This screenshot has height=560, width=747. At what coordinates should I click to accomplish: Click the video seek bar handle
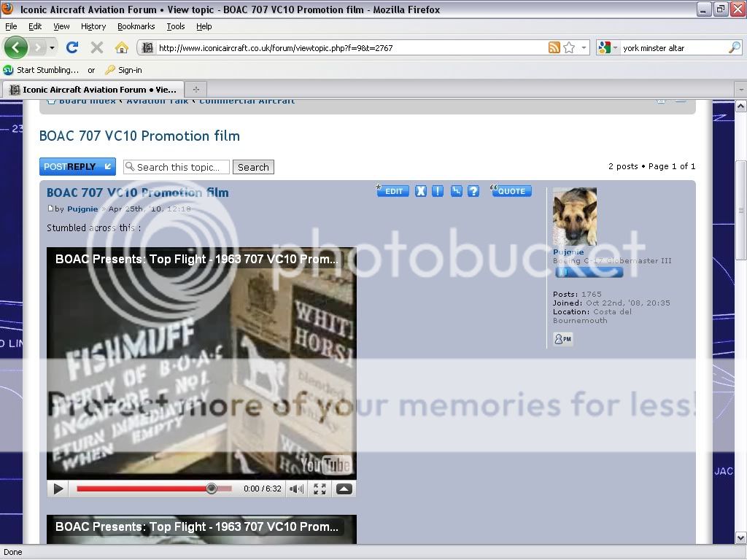(x=211, y=489)
